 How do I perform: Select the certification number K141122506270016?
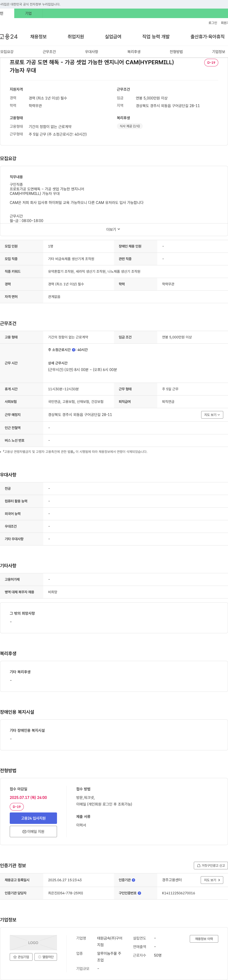pos(178,893)
